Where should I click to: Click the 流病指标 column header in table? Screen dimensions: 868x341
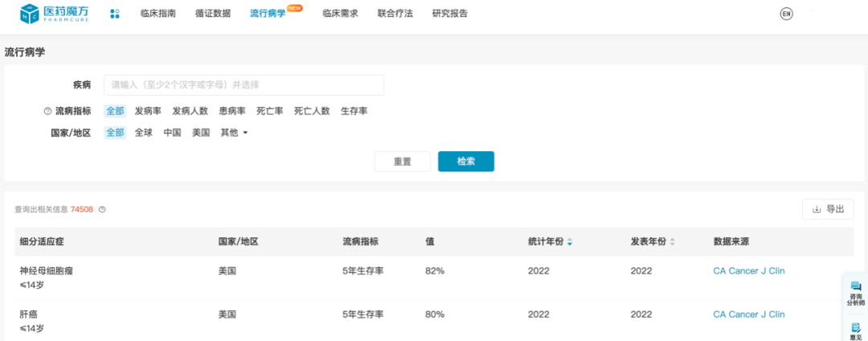pyautogui.click(x=360, y=242)
